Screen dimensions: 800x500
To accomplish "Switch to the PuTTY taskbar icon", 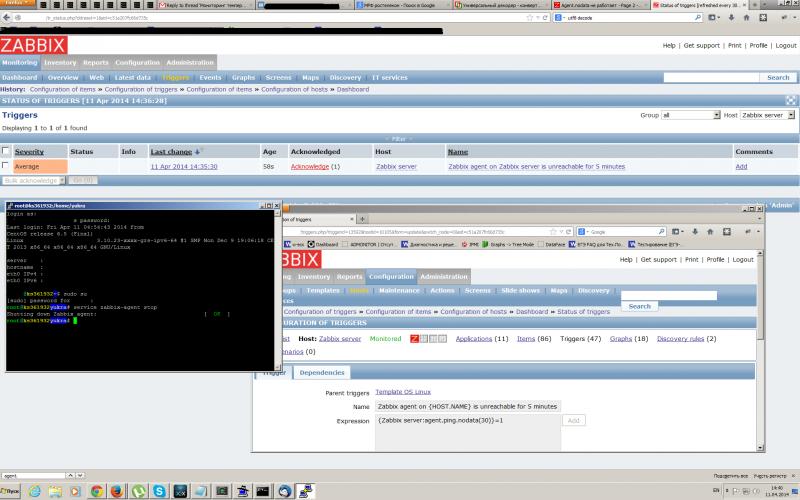I will click(306, 491).
